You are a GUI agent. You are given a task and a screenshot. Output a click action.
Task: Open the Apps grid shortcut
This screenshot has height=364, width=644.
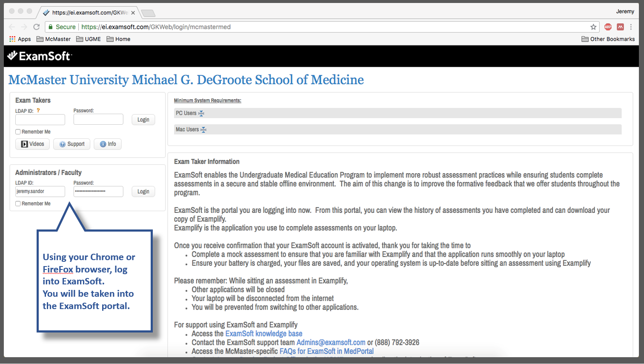pyautogui.click(x=20, y=39)
